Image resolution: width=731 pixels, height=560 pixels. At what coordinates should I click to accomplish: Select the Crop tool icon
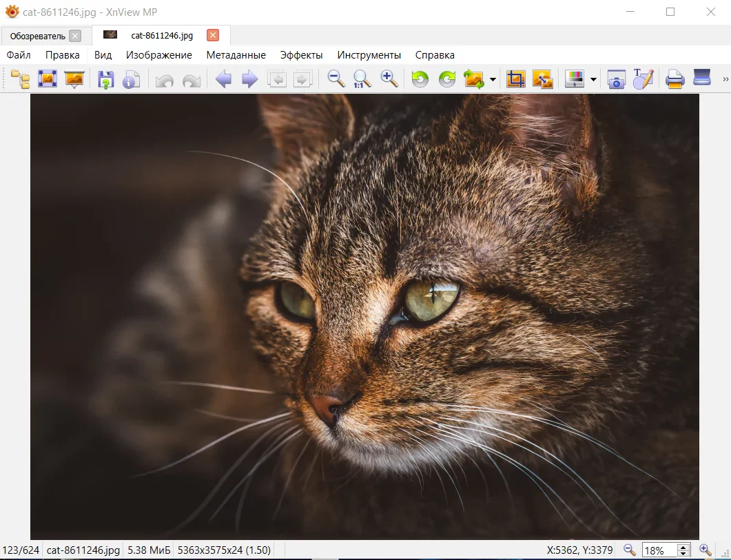pos(515,79)
